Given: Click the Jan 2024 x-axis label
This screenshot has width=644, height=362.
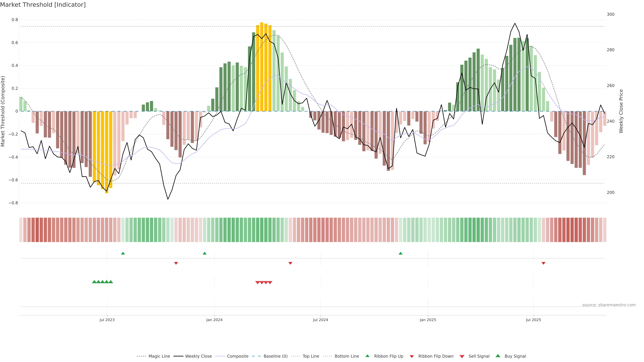Looking at the screenshot, I should (x=214, y=320).
